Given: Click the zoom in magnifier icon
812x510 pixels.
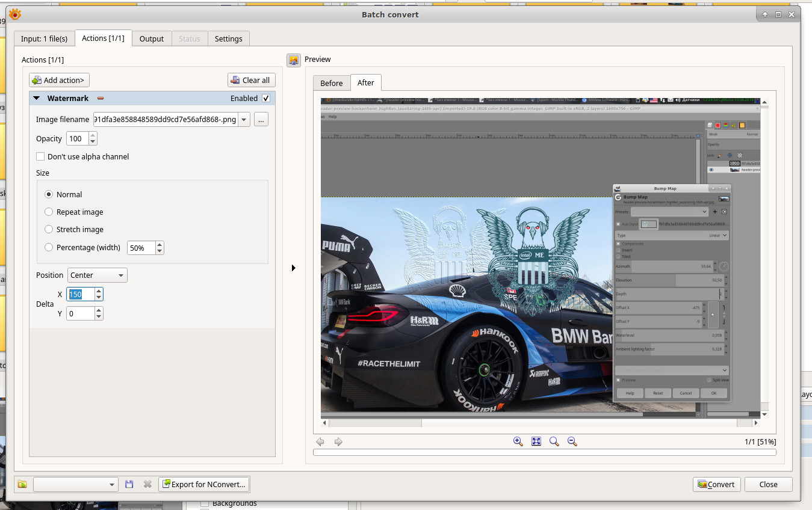Looking at the screenshot, I should [x=518, y=441].
